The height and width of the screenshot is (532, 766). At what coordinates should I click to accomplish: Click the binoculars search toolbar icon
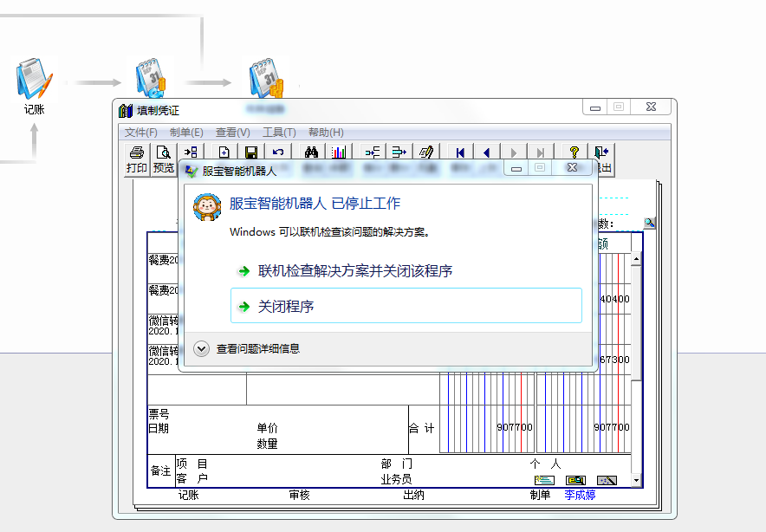tap(311, 152)
